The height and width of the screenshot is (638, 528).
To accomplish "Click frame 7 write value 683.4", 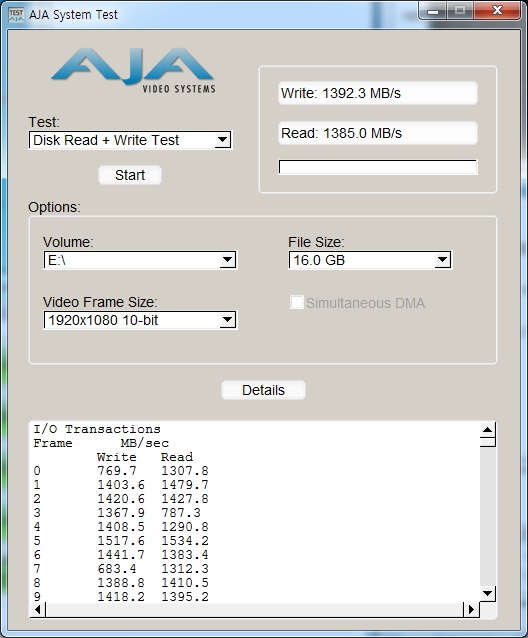I will coord(117,568).
